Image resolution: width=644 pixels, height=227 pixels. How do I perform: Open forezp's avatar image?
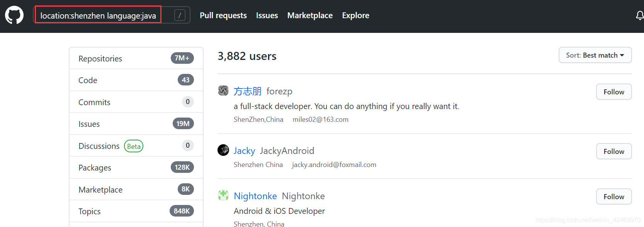[223, 90]
